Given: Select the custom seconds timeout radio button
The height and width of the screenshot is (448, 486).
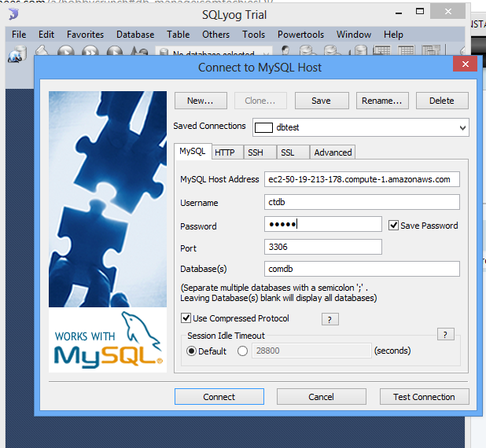Looking at the screenshot, I should pyautogui.click(x=242, y=351).
